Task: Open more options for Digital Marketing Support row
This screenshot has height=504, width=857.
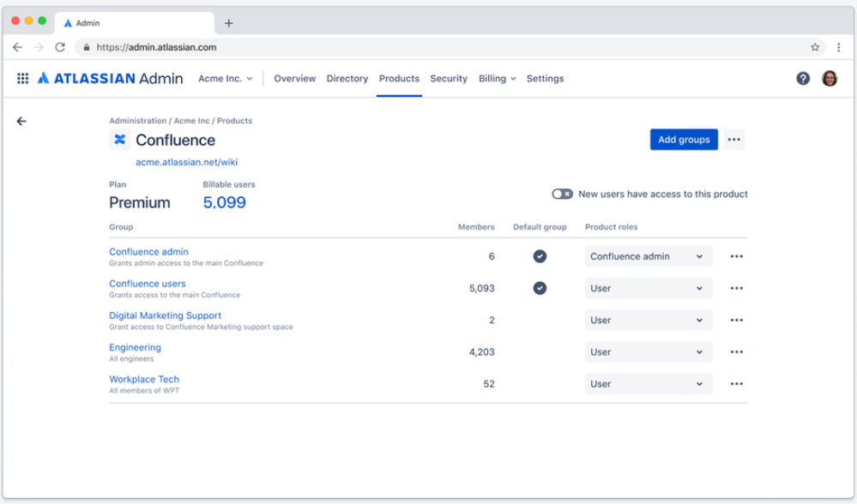Action: tap(736, 320)
